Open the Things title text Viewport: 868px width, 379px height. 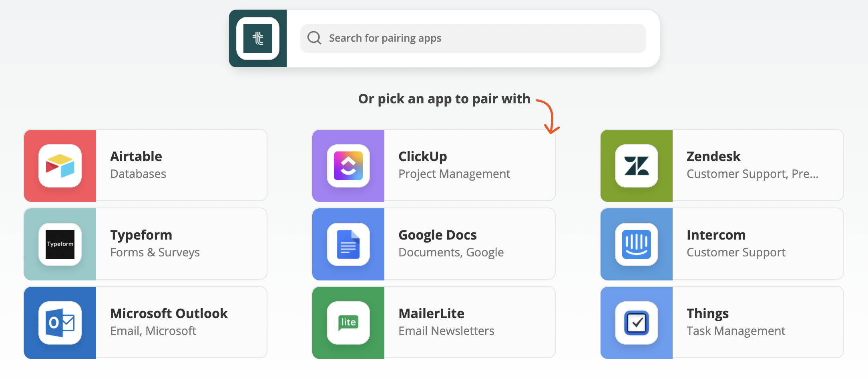point(708,314)
